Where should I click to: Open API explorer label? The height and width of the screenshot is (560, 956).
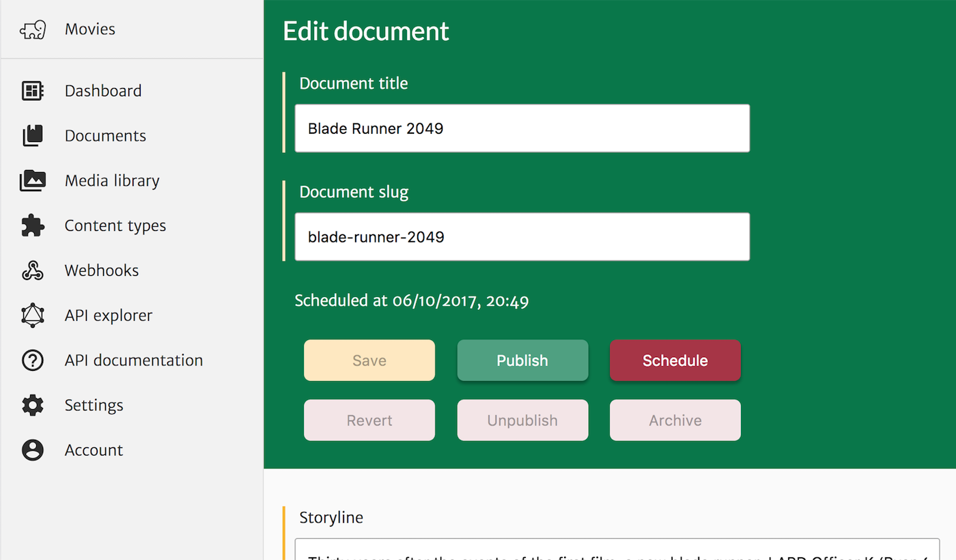[x=109, y=316]
